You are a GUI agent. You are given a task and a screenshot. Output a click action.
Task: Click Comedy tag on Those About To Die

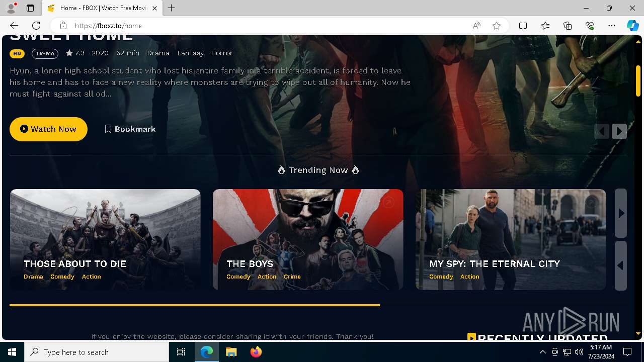point(62,277)
